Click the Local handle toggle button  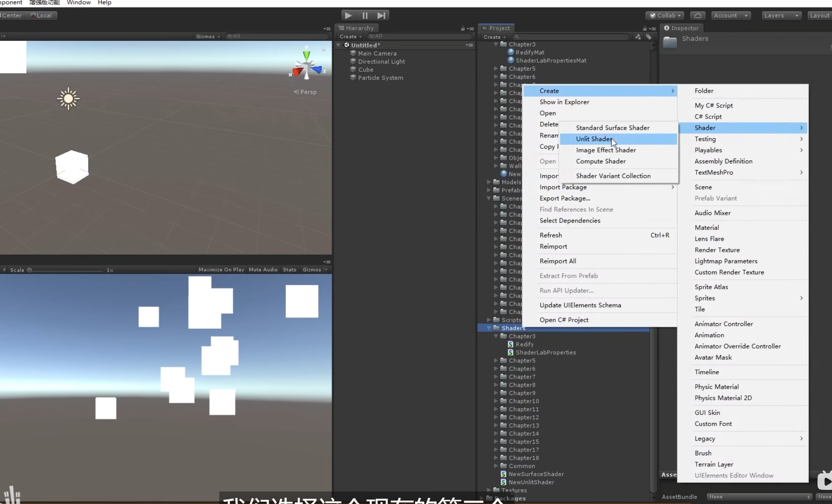pyautogui.click(x=41, y=16)
